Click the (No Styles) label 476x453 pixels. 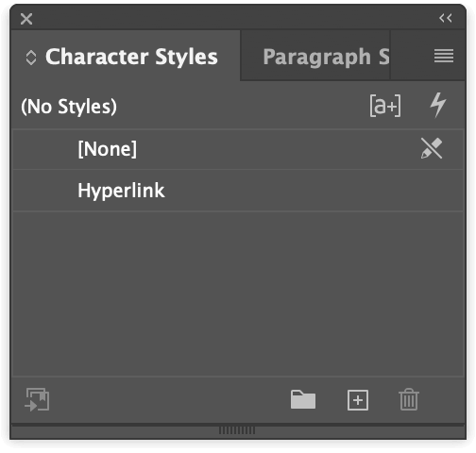click(69, 107)
